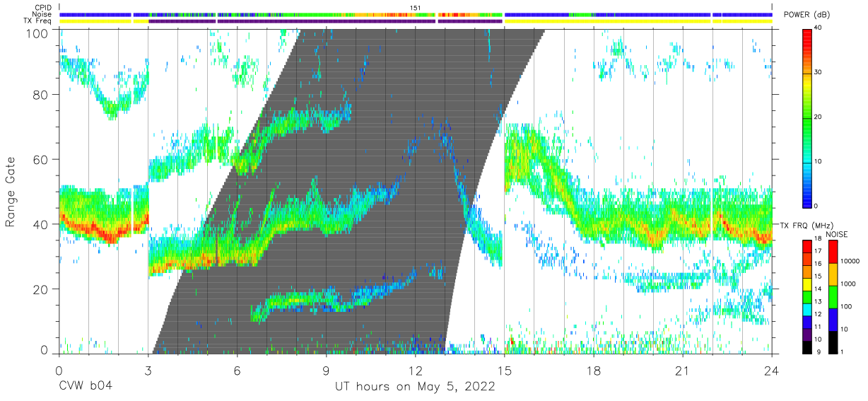This screenshot has width=868, height=401.
Task: Click the 30 label on power colorbar
Action: pyautogui.click(x=818, y=72)
